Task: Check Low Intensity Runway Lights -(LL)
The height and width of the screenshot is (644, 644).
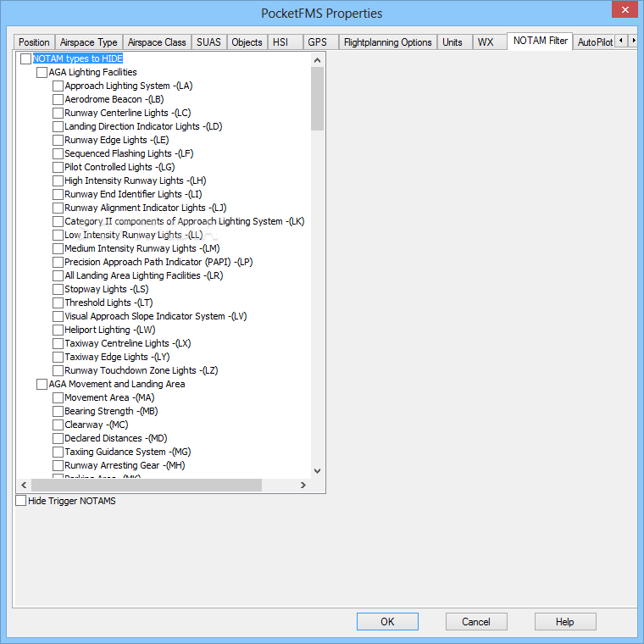Action: pos(58,235)
